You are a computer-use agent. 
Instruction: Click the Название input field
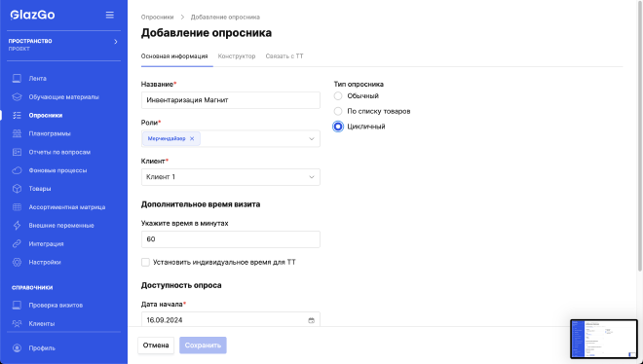pos(231,100)
